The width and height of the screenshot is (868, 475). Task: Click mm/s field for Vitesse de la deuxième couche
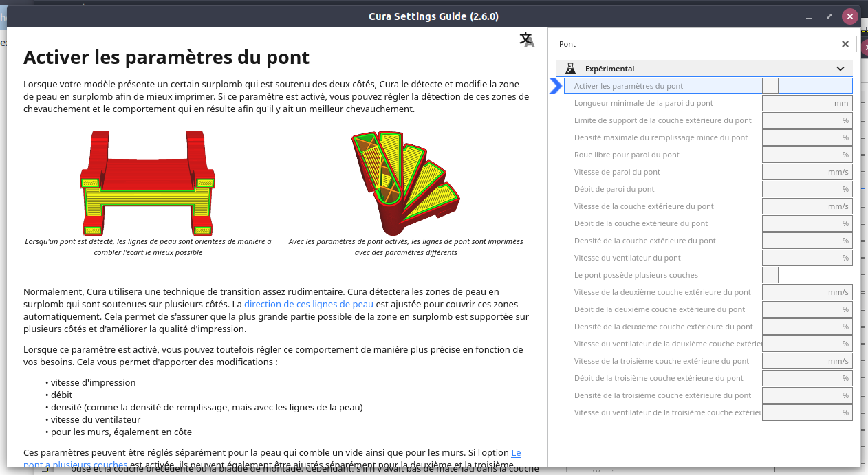(807, 292)
